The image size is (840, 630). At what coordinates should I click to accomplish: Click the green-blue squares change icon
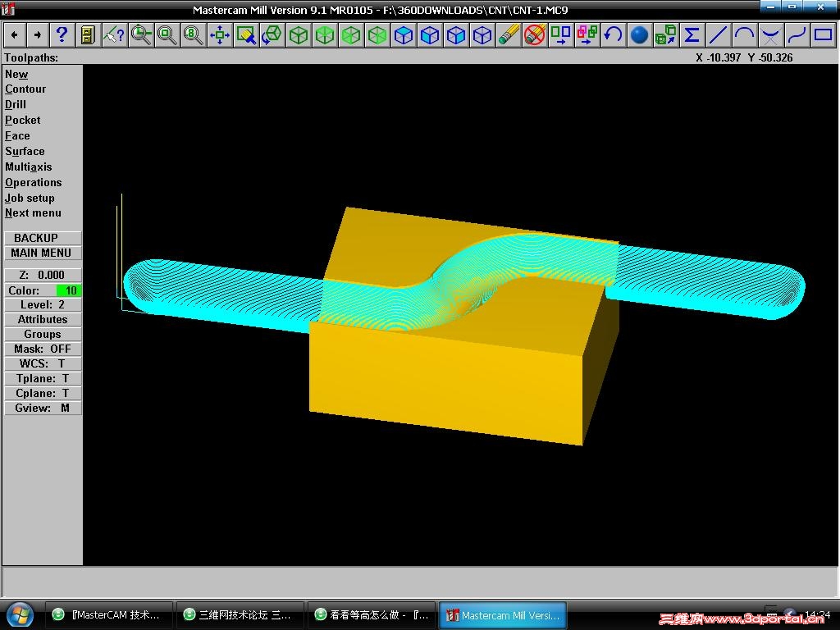(x=561, y=35)
